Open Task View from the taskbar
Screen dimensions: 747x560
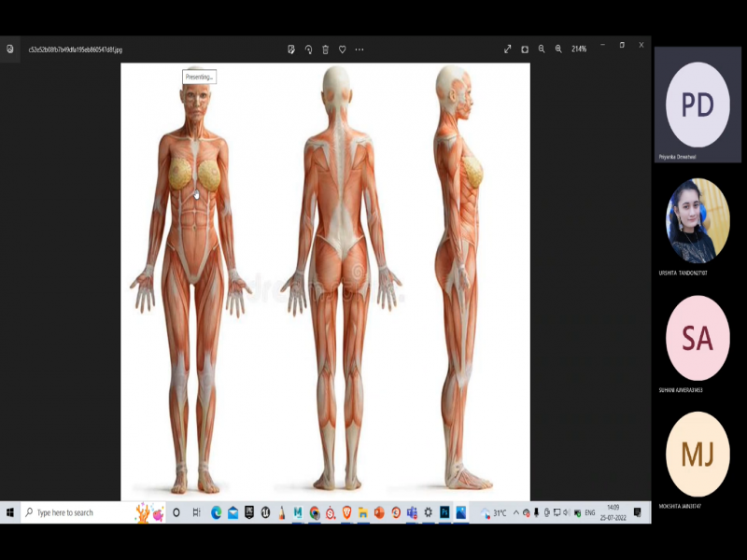(x=196, y=512)
